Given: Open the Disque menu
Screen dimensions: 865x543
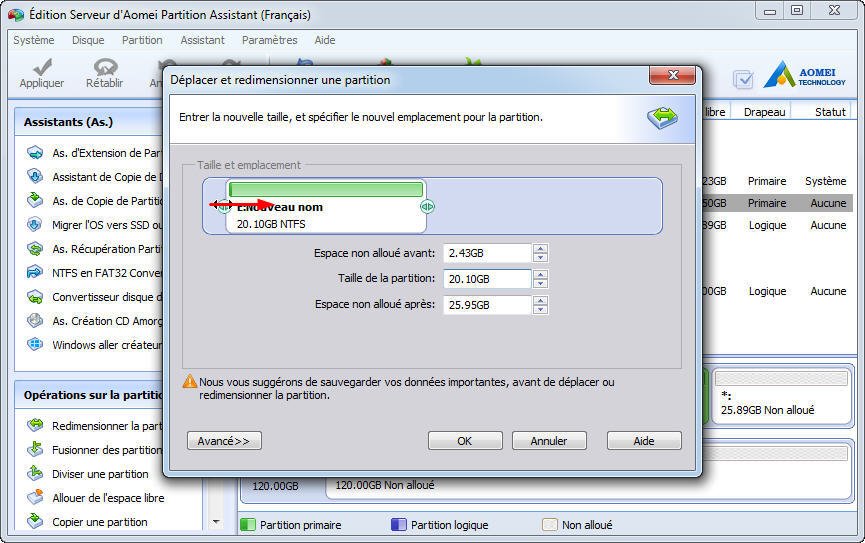Looking at the screenshot, I should [88, 40].
